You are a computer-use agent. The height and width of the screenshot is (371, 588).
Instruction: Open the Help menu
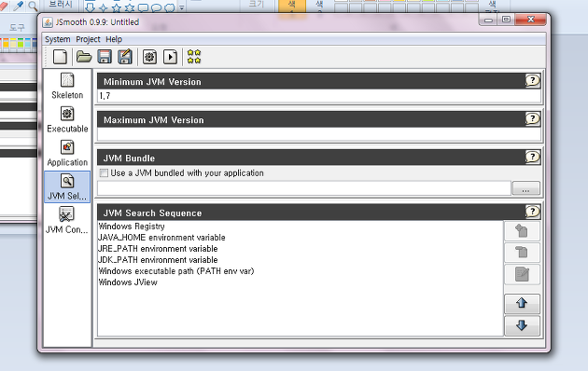[x=114, y=39]
